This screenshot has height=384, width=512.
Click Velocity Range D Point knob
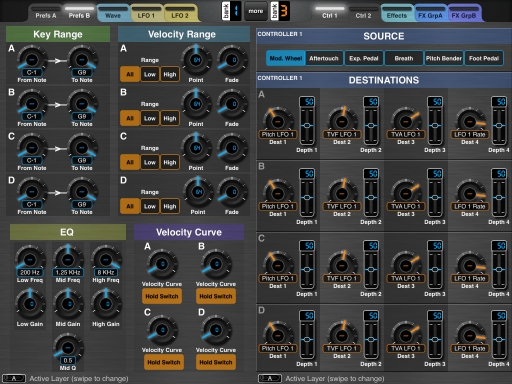[198, 192]
